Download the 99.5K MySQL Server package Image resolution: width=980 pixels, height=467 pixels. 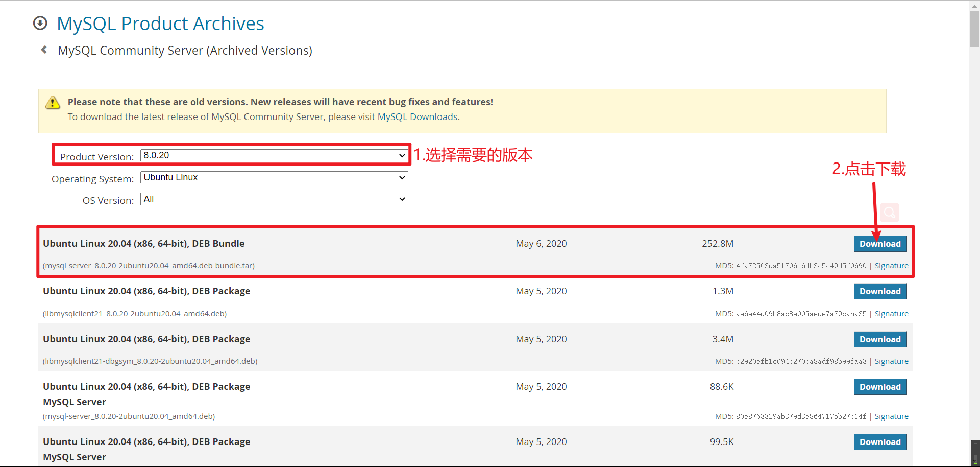[880, 442]
